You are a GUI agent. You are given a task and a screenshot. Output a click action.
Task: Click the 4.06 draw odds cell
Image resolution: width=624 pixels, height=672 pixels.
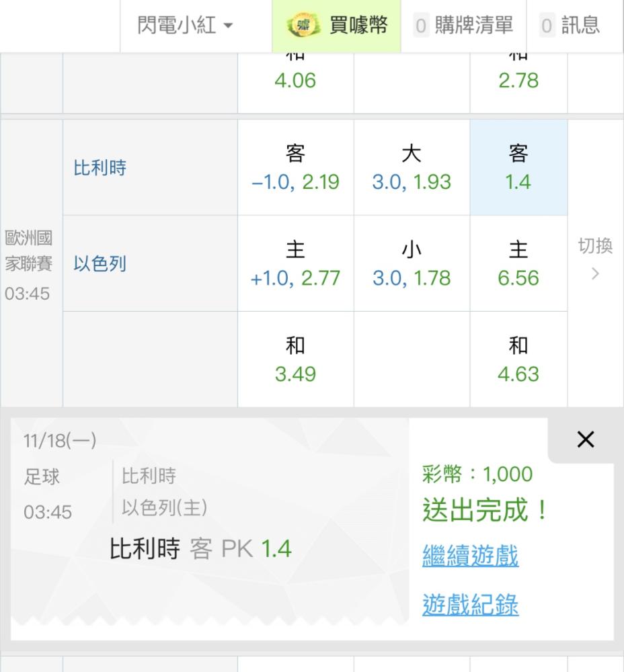pos(295,83)
